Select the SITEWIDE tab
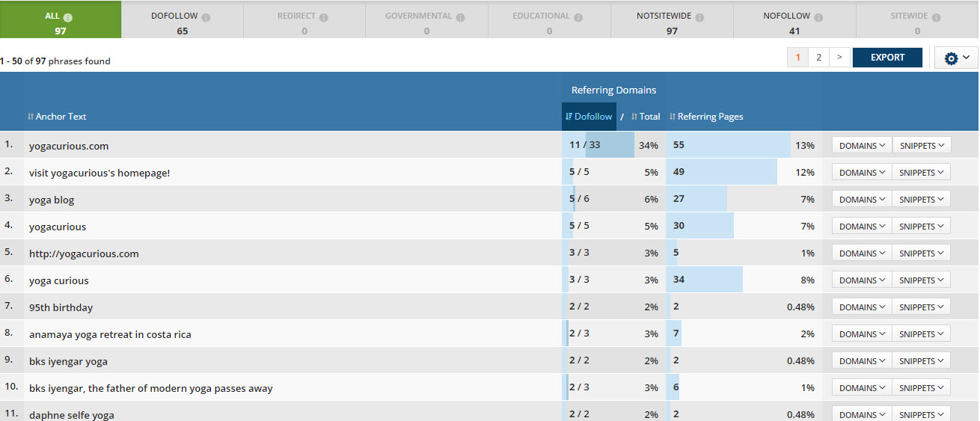 917,19
